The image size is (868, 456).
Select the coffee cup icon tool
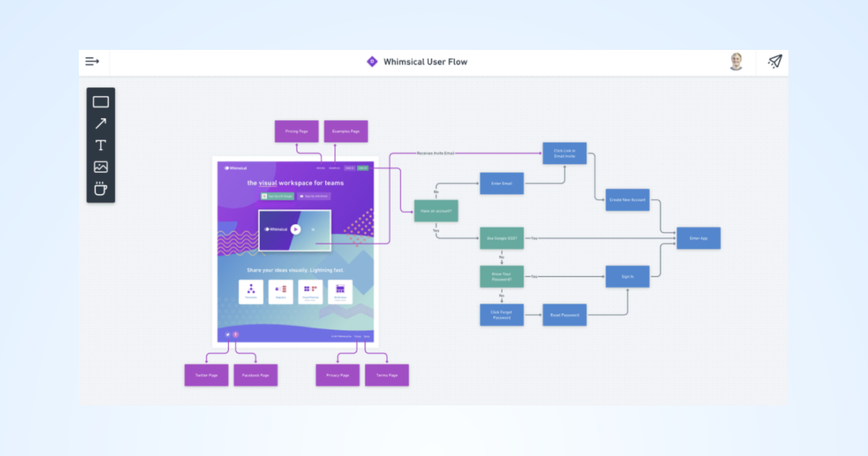click(101, 189)
